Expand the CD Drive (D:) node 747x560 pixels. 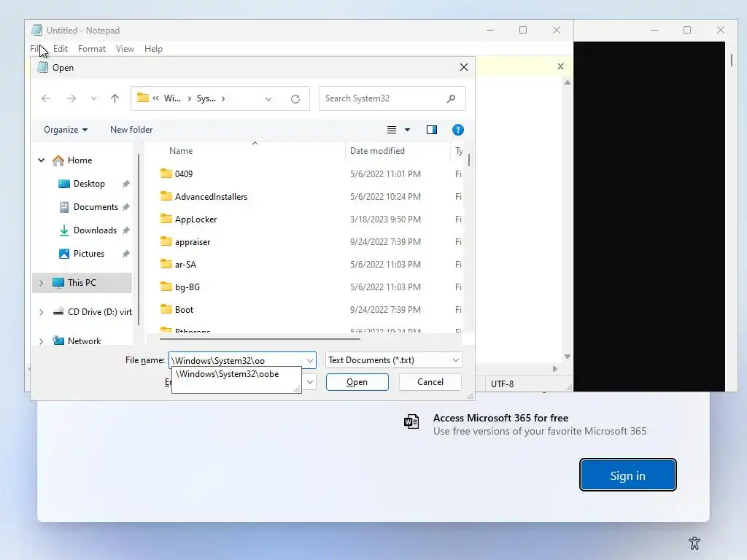[x=42, y=312]
